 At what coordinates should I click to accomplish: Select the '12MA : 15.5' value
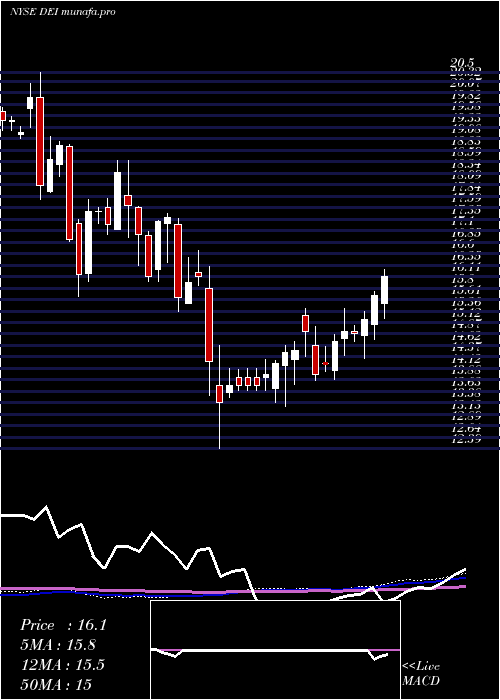[62, 664]
